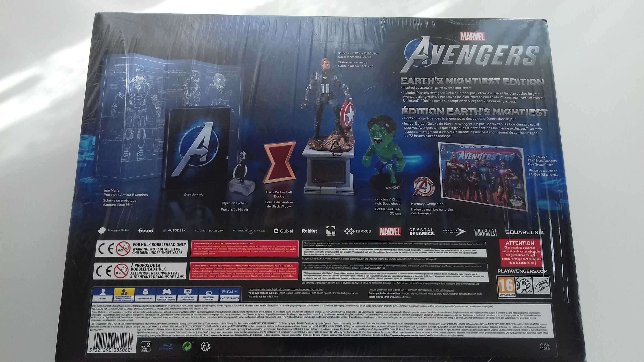644x362 pixels.
Task: Click the "EARTH'S MIGHTIEST EDITION" heading
Action: tap(473, 81)
